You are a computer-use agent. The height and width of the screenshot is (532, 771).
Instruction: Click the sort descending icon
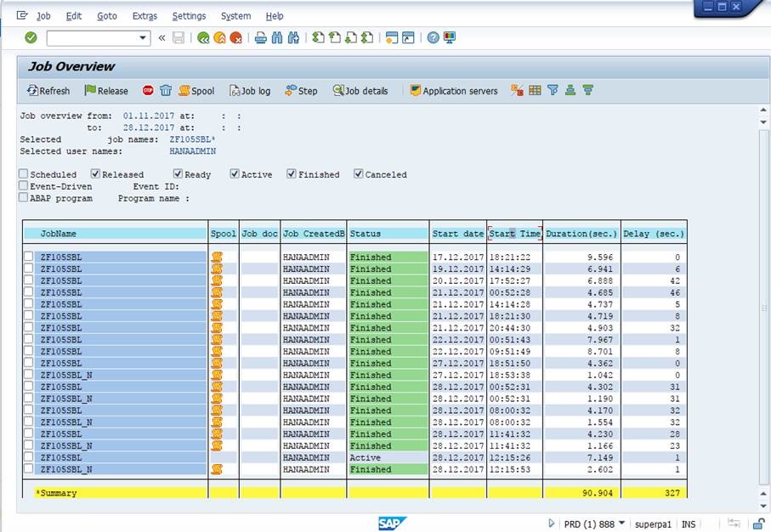587,90
